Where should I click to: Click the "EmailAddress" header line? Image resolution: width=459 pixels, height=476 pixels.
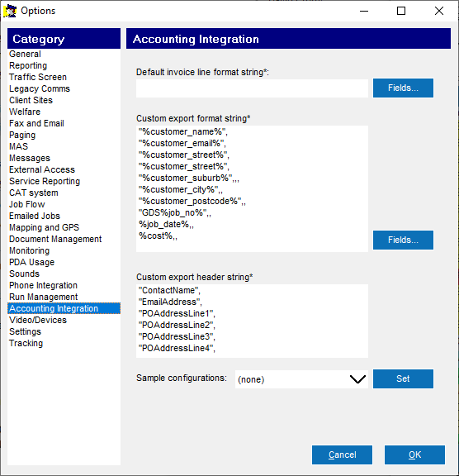point(170,302)
